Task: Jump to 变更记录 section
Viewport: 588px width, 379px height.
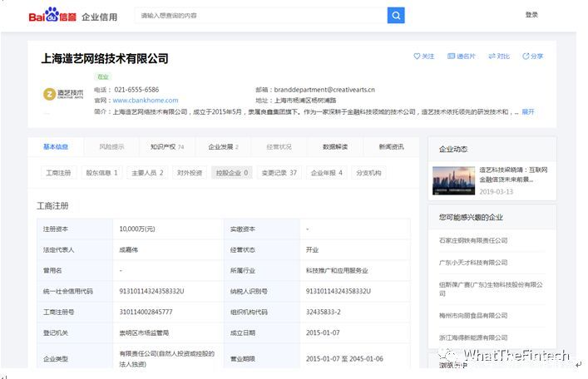Action: tap(279, 173)
